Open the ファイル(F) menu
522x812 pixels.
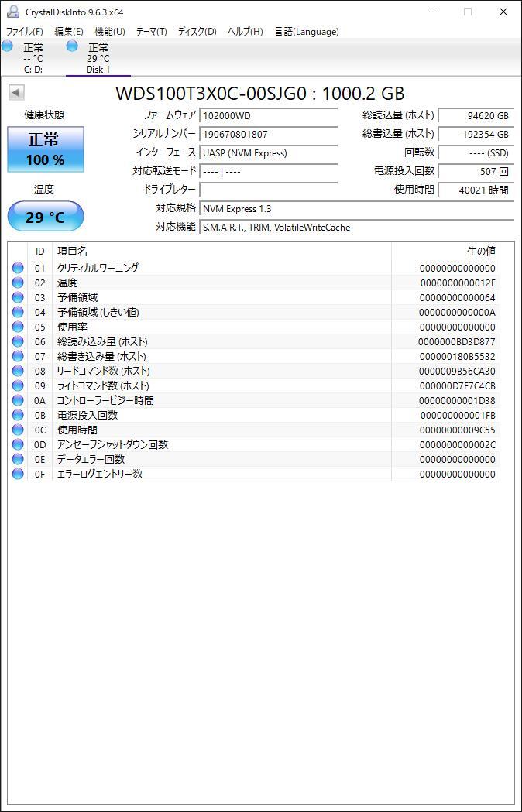(25, 32)
